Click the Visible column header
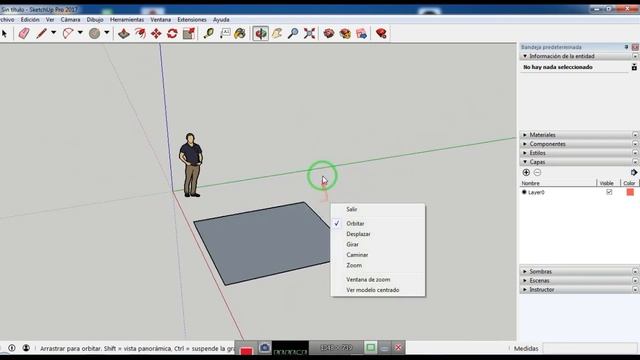Viewport: 640px width, 360px height. [x=607, y=183]
